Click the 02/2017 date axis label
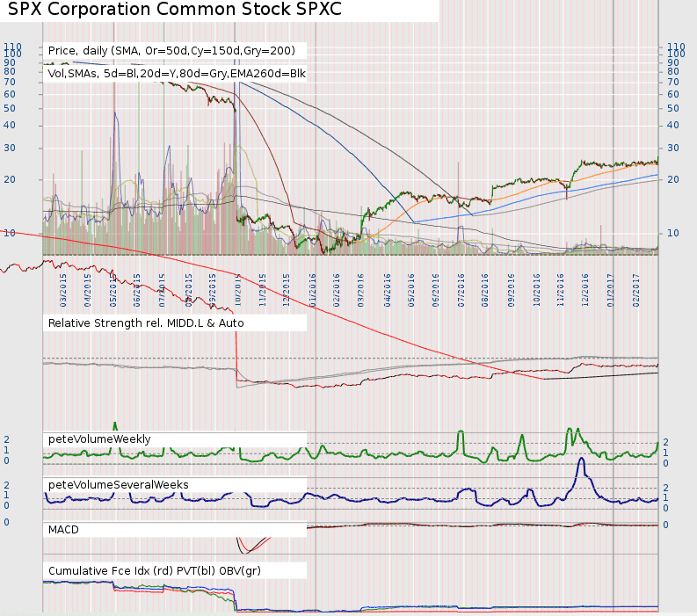697x616 pixels. (x=636, y=290)
